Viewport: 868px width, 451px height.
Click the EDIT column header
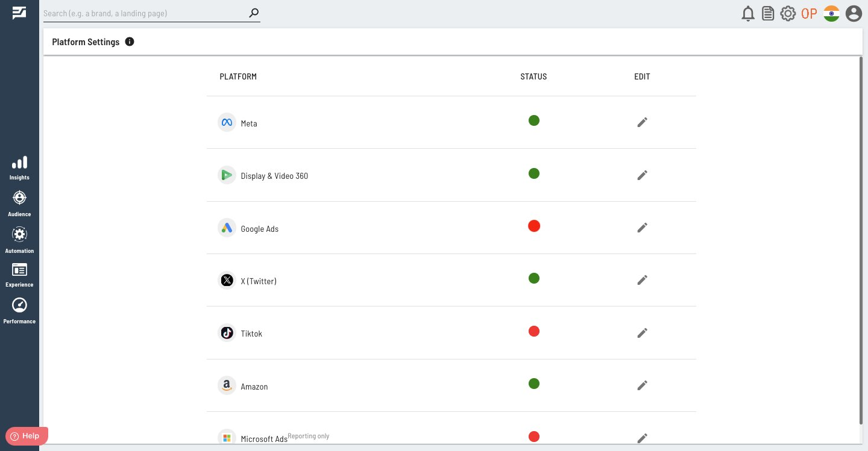click(x=642, y=76)
